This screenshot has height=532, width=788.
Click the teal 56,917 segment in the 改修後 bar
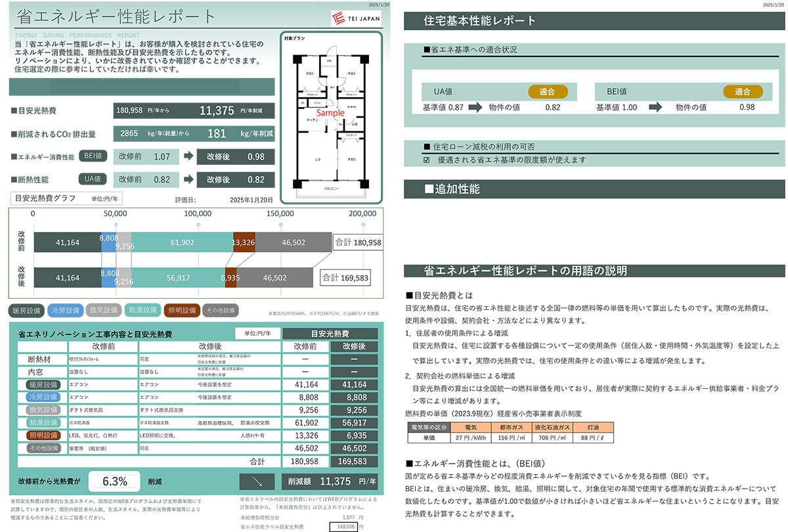click(x=179, y=278)
